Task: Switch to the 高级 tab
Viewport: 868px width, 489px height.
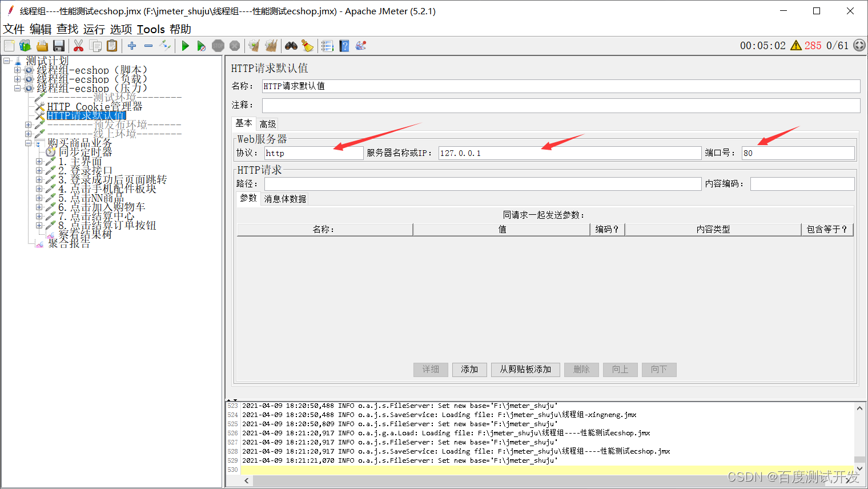Action: [268, 124]
